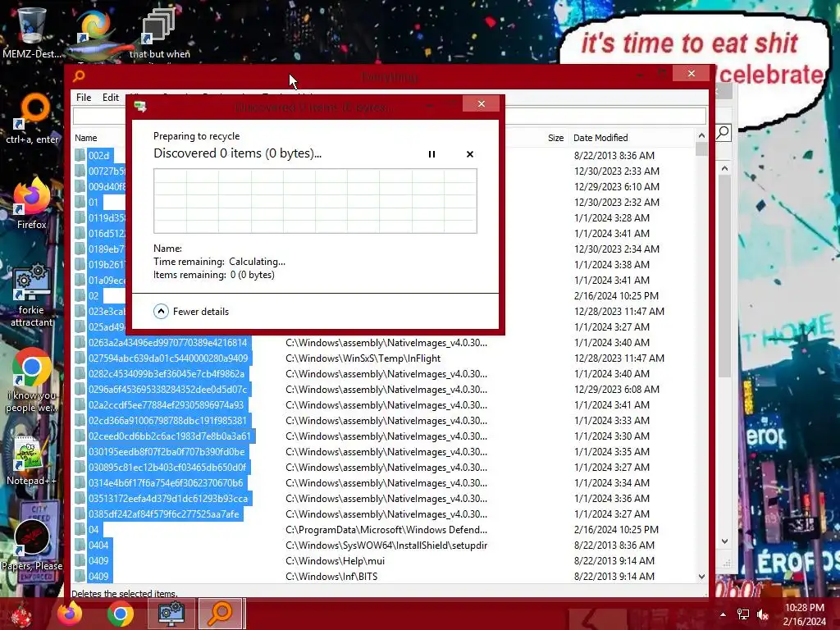Select folder 0263a2a43496ed9970770389e4216814
Image resolution: width=840 pixels, height=630 pixels.
(167, 342)
